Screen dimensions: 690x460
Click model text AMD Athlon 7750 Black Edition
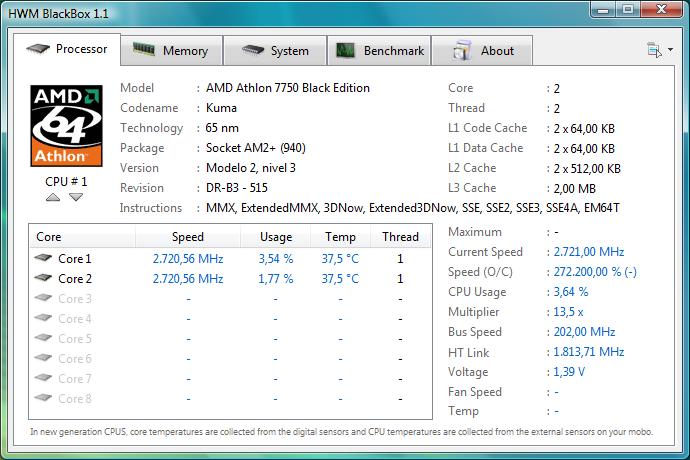click(288, 88)
